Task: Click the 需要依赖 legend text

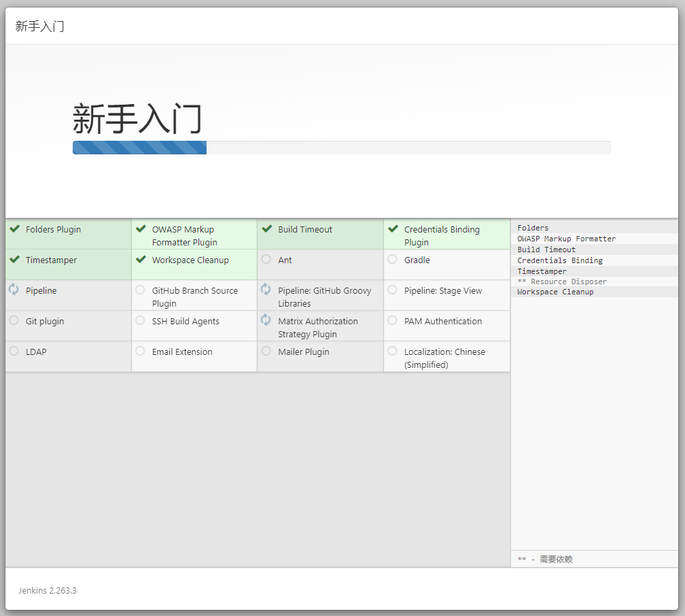Action: (x=556, y=559)
